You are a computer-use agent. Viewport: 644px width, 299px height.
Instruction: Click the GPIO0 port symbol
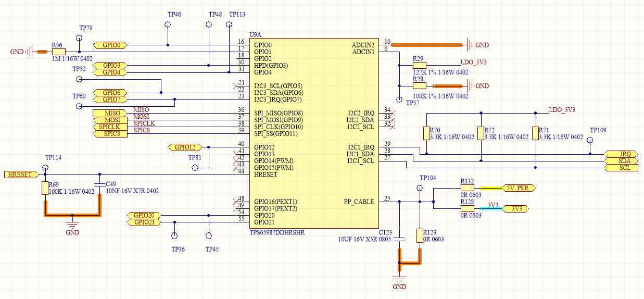point(110,45)
